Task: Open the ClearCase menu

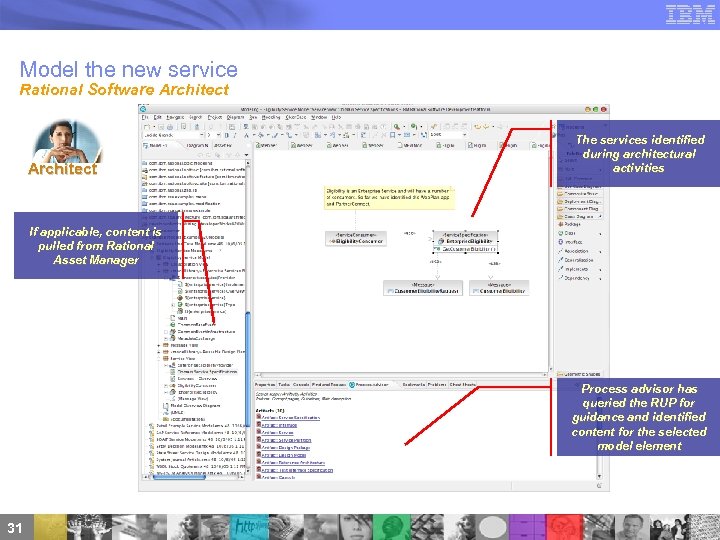Action: coord(296,118)
